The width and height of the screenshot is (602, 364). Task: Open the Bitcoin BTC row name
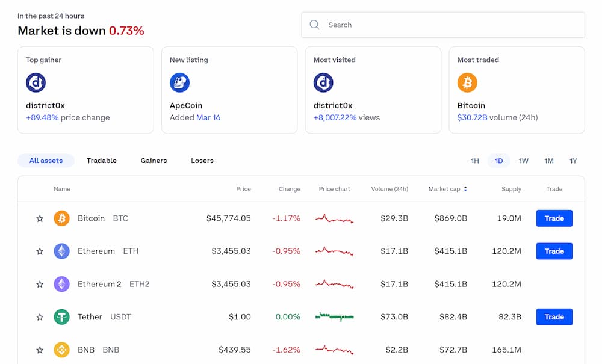(x=103, y=218)
